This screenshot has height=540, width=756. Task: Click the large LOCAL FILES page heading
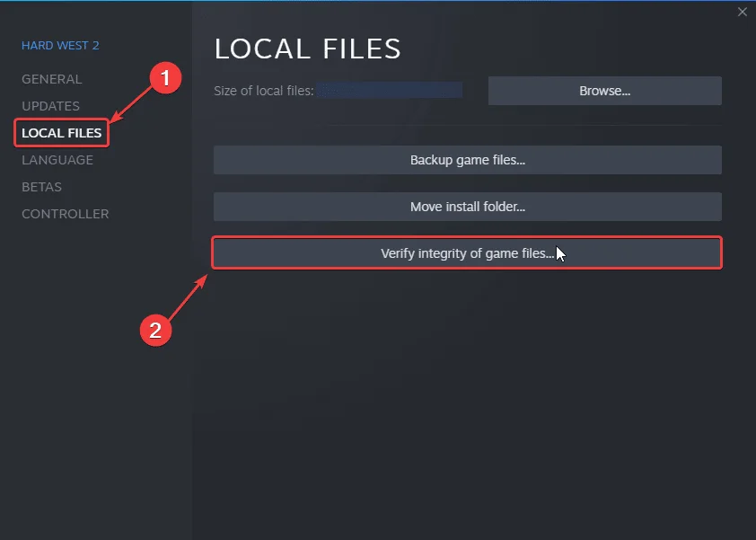pos(307,49)
